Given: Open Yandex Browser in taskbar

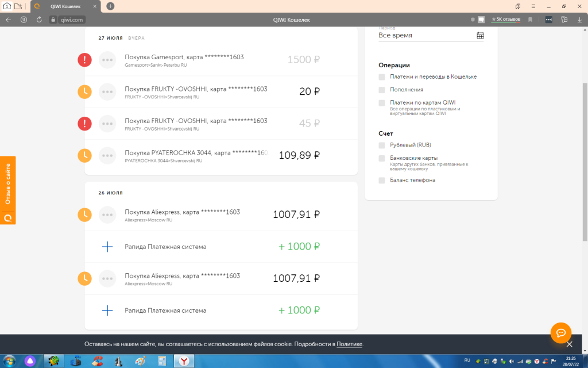Looking at the screenshot, I should tap(184, 361).
